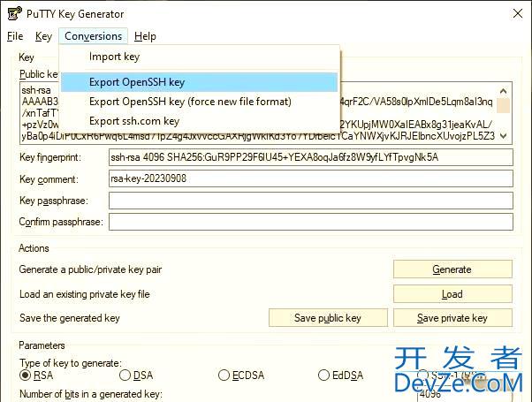Select Export OpenSSH key (force new file format)
The height and width of the screenshot is (402, 532).
click(x=200, y=102)
